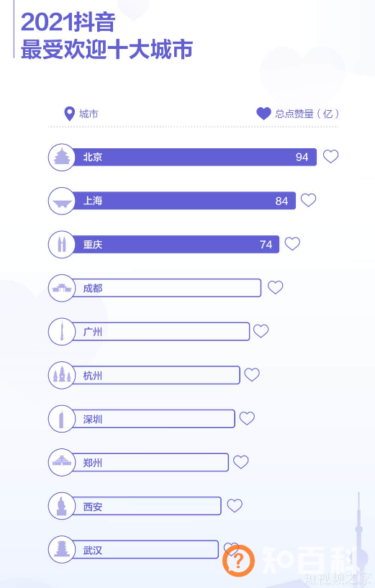375x588 pixels.
Task: Click the location pin next to 城市
Action: point(69,114)
